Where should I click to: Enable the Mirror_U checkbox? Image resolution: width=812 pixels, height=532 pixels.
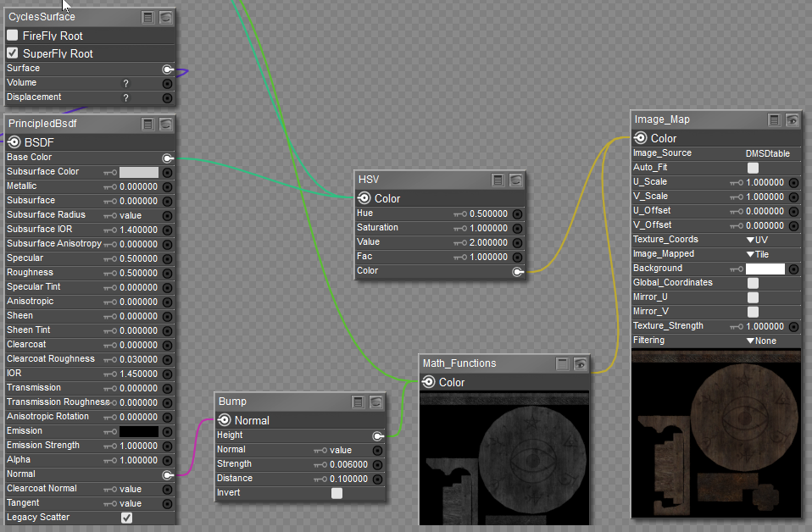(x=753, y=297)
